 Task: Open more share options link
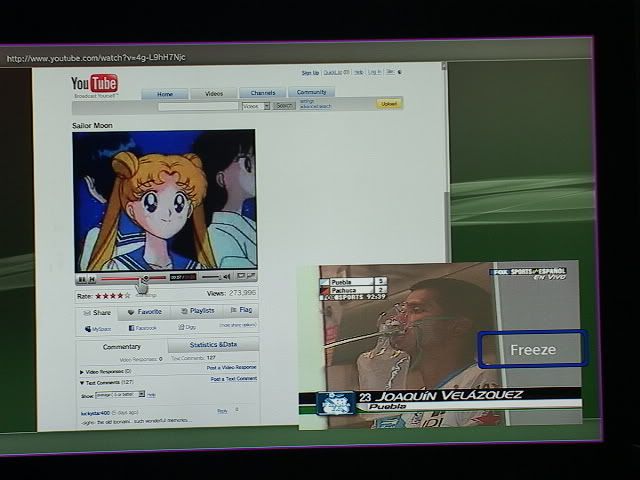pos(238,325)
